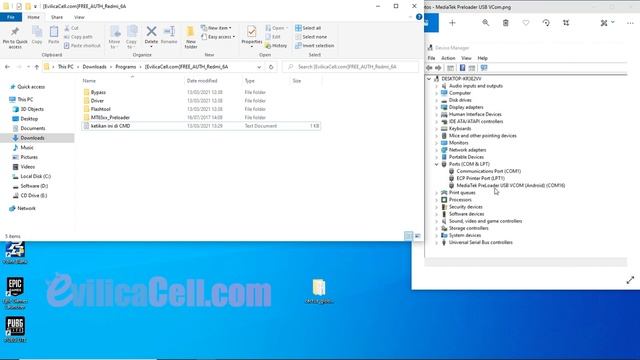Click Add to button in Photos
The height and width of the screenshot is (360, 640).
452,23
